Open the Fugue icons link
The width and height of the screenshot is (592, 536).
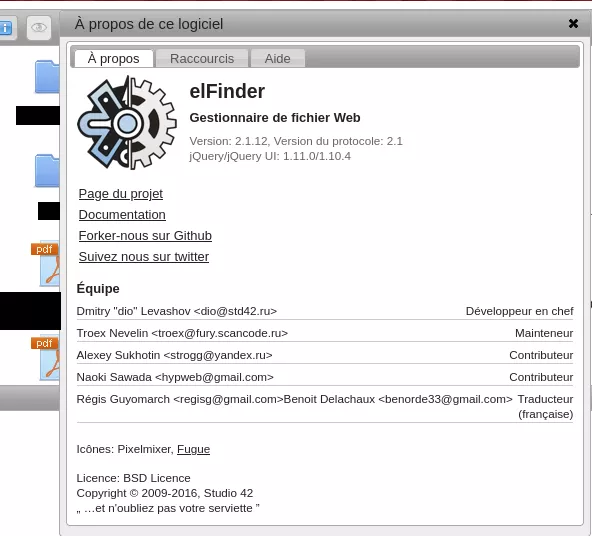(x=193, y=449)
